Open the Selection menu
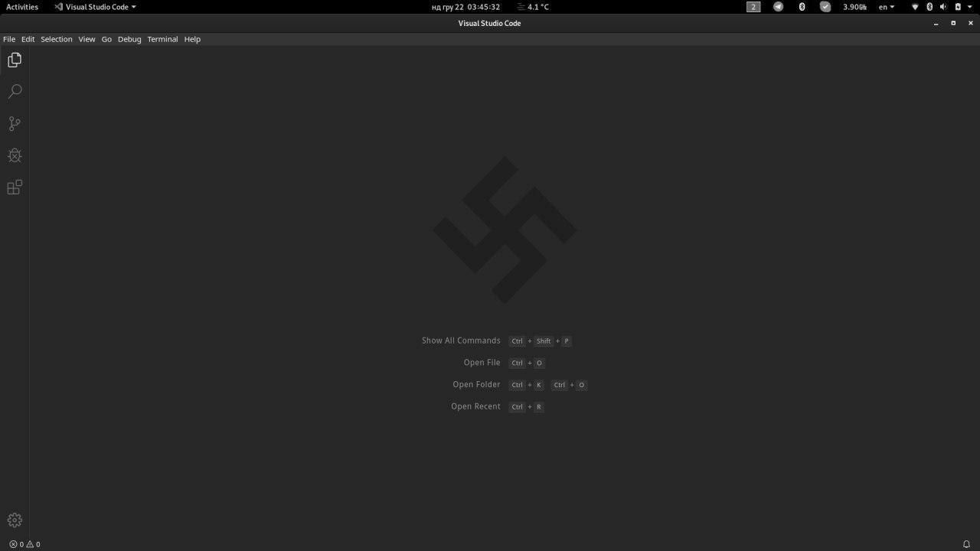 click(x=57, y=39)
